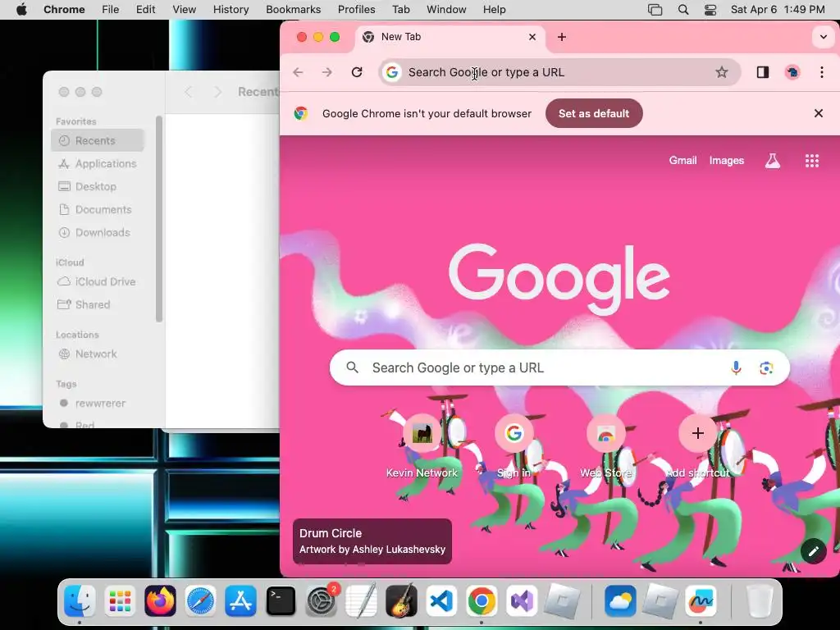The width and height of the screenshot is (840, 630).
Task: Customize Chrome with the pencil icon
Action: click(813, 550)
